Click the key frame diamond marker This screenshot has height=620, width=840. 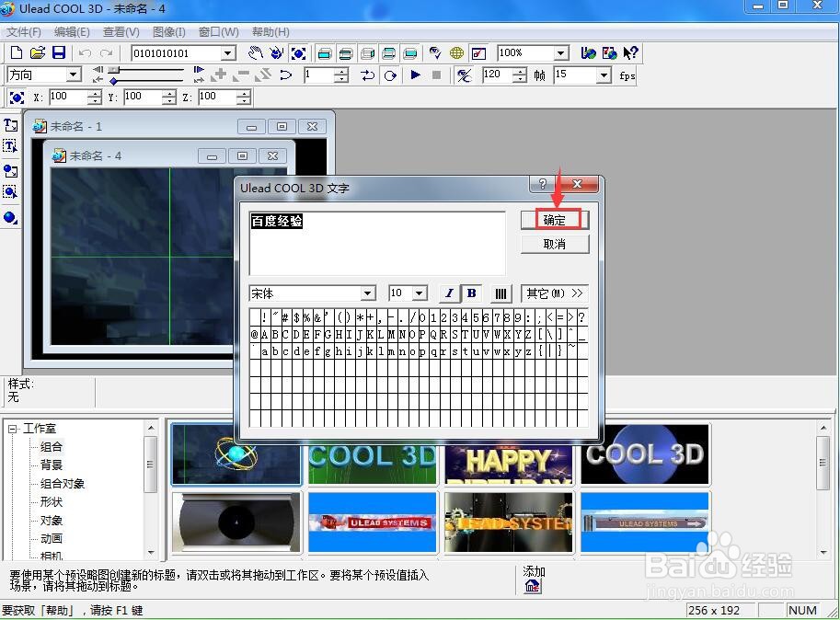pos(113,81)
